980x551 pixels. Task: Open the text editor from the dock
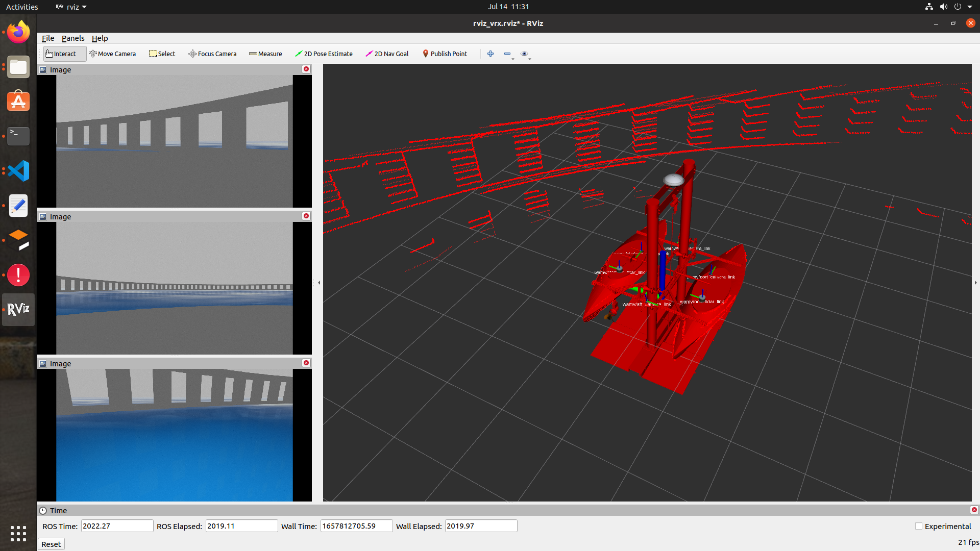18,206
